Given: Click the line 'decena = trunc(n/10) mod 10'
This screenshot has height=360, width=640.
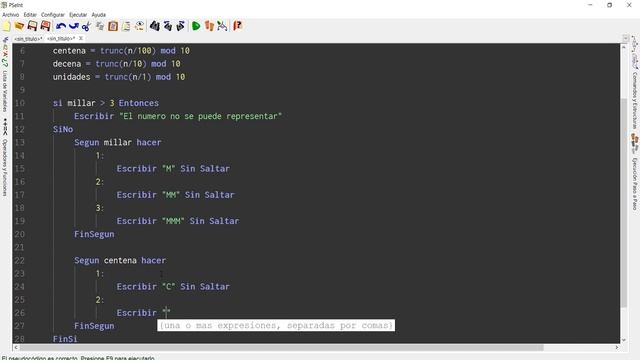Looking at the screenshot, I should coord(116,64).
